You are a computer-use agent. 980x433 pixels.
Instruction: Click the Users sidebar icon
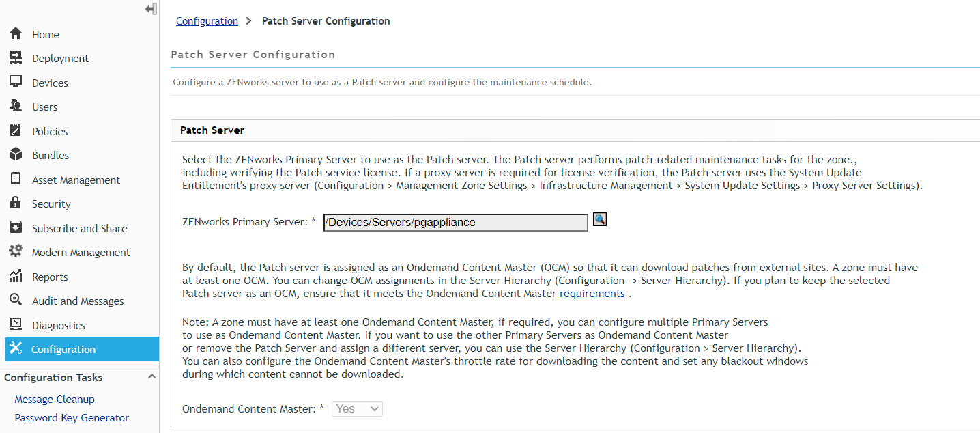[x=14, y=107]
